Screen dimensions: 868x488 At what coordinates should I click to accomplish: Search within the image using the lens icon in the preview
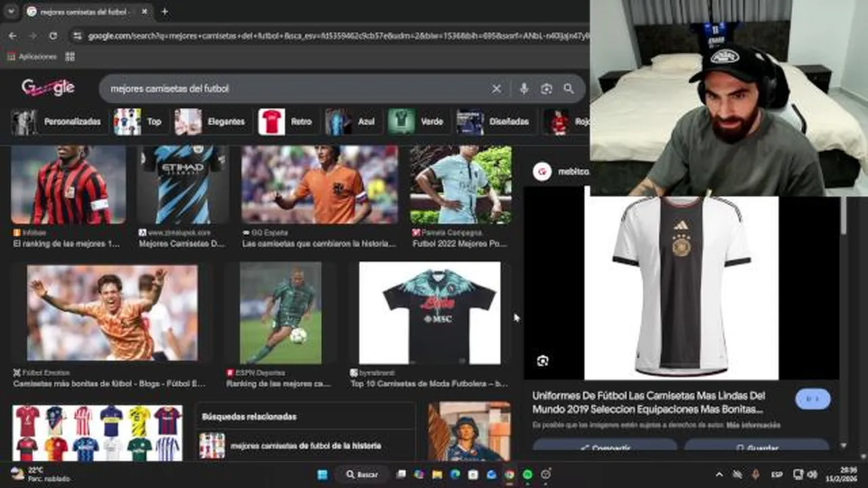542,361
